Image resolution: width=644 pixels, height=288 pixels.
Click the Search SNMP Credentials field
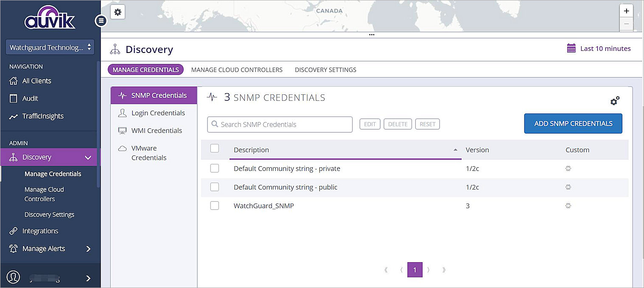click(280, 125)
